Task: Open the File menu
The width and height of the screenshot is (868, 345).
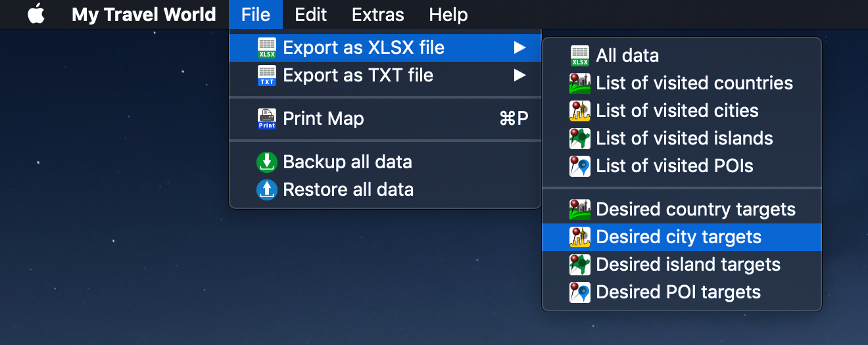Action: 256,14
